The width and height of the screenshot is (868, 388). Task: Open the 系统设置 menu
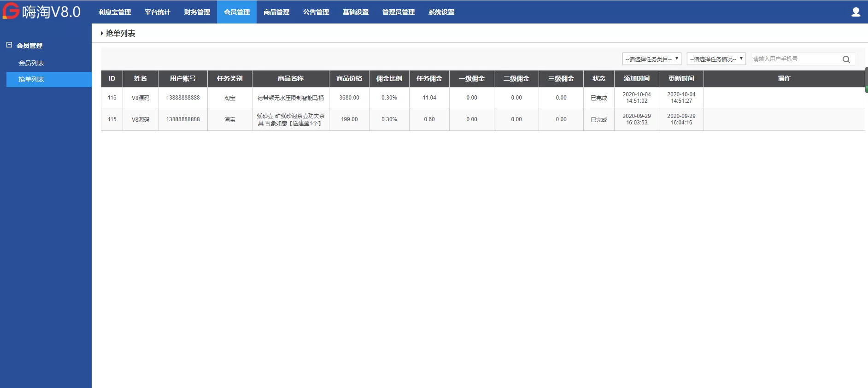441,12
